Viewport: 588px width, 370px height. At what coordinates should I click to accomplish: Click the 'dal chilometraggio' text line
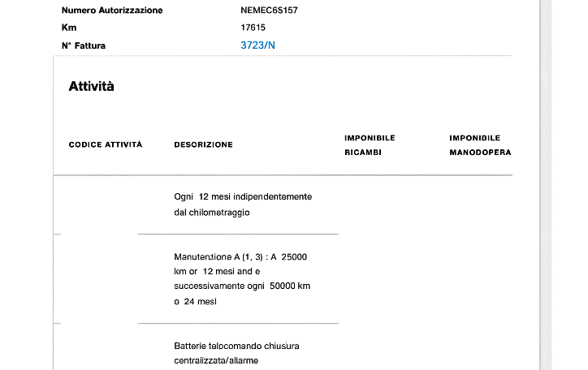point(211,212)
